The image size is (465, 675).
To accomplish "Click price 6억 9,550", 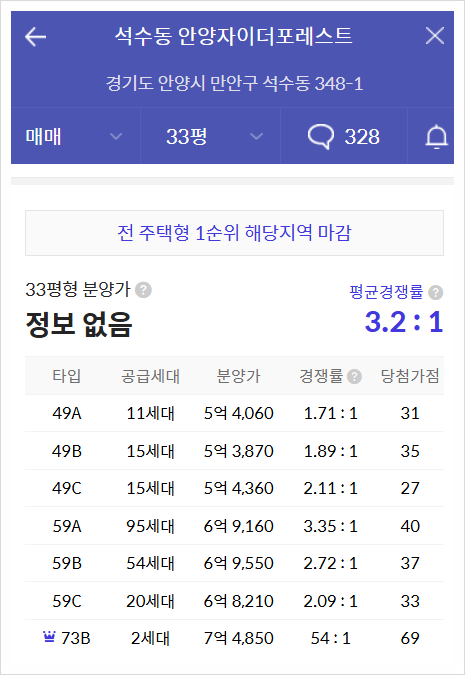I will [x=239, y=564].
